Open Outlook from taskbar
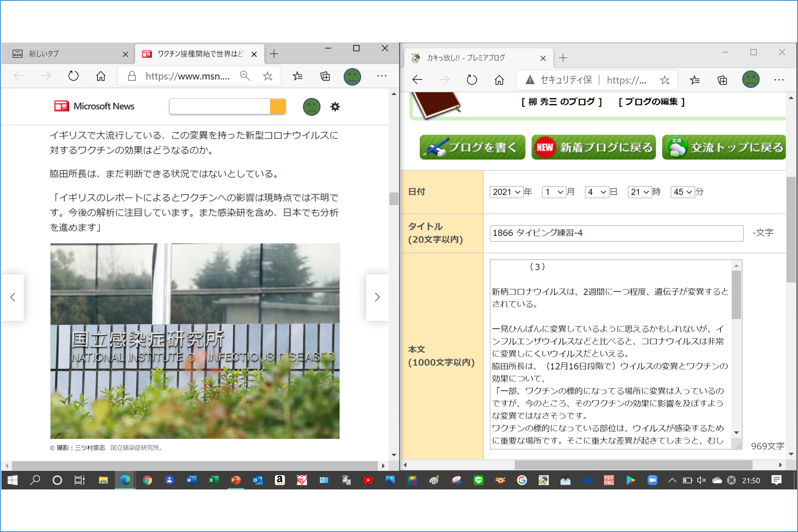This screenshot has height=532, width=798. pos(257,480)
